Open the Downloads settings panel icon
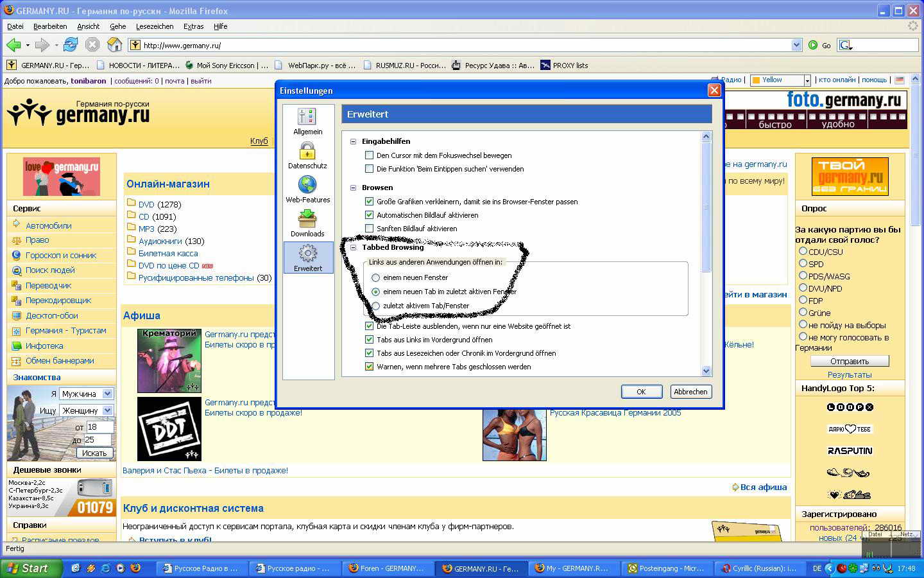This screenshot has height=578, width=924. 307,219
